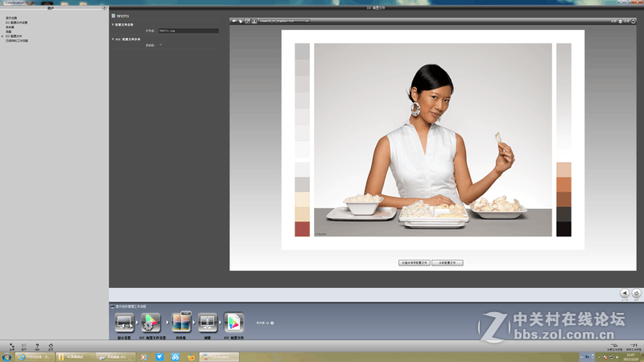The width and height of the screenshot is (644, 362).
Task: Collapse the profile name section triangle
Action: 113,25
